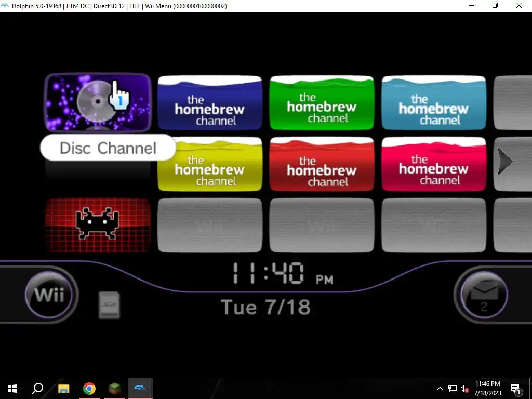Image resolution: width=532 pixels, height=399 pixels.
Task: Close the Dolphin emulator window
Action: pyautogui.click(x=519, y=5)
